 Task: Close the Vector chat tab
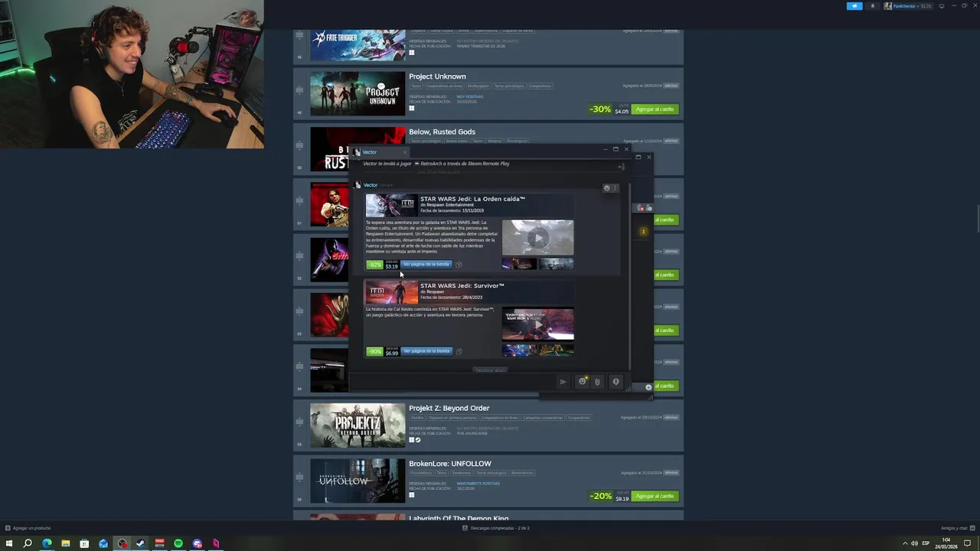pos(405,152)
